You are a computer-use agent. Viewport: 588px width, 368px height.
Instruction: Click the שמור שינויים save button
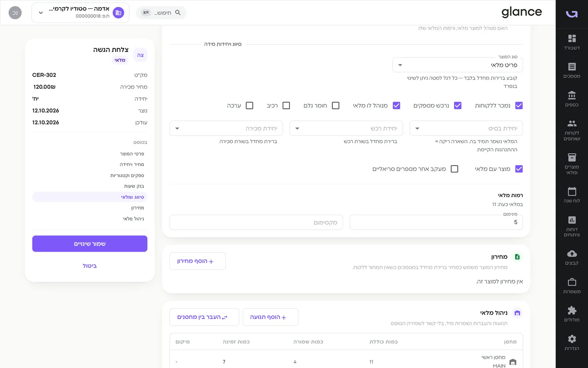[x=90, y=244]
